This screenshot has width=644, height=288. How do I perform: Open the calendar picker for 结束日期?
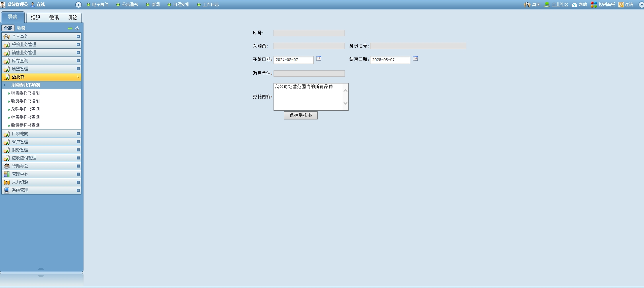point(415,59)
